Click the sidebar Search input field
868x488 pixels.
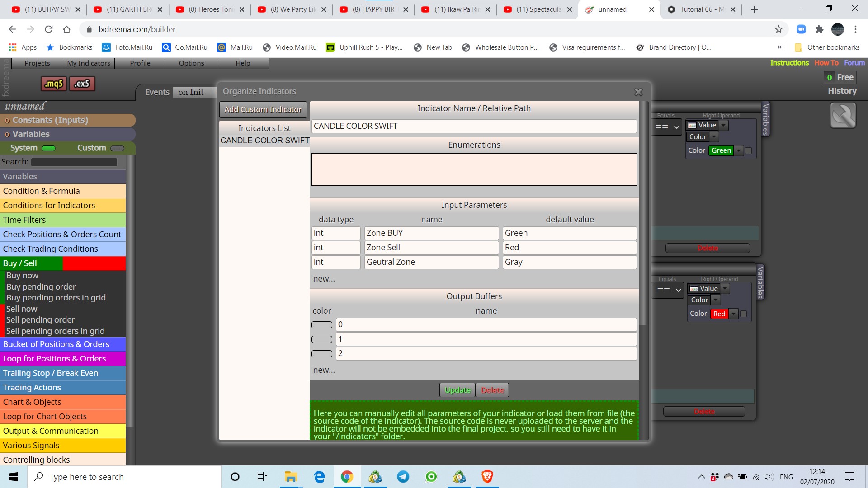click(74, 162)
